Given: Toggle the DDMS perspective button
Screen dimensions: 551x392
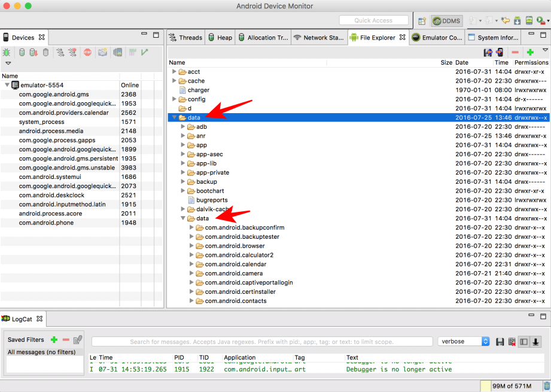Looking at the screenshot, I should 446,20.
